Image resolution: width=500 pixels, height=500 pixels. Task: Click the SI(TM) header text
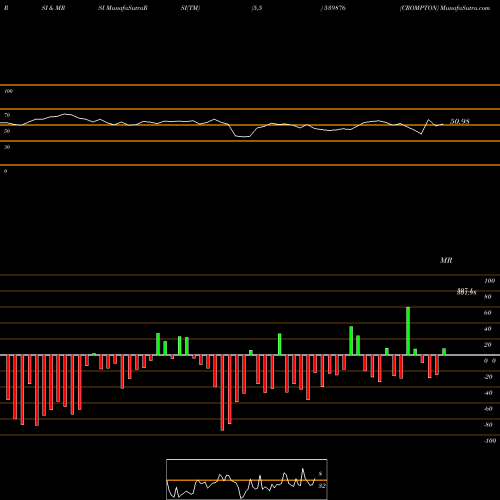click(x=190, y=8)
